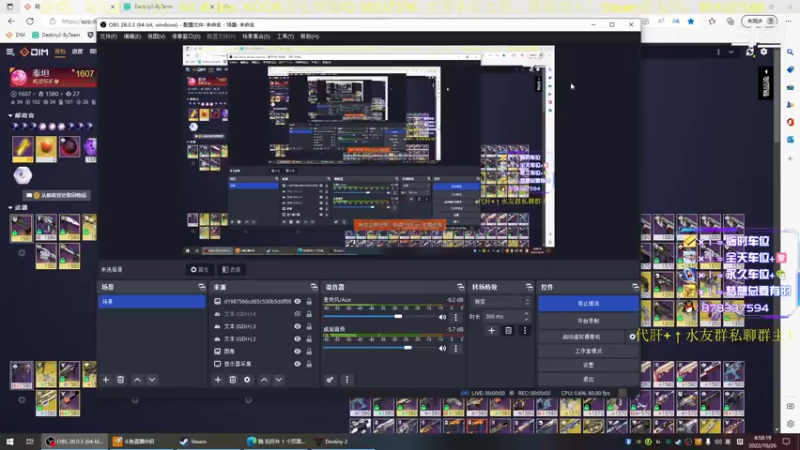Open the 帮助(H) menu in OBS
Screen dimensions: 800x450
click(309, 37)
